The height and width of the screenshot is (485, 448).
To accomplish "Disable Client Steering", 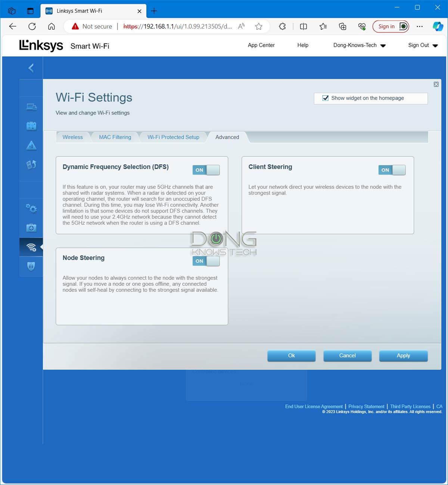I will [x=392, y=170].
